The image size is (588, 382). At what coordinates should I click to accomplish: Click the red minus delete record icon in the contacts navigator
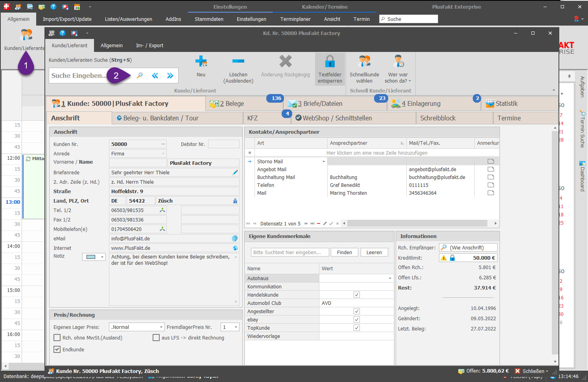319,223
